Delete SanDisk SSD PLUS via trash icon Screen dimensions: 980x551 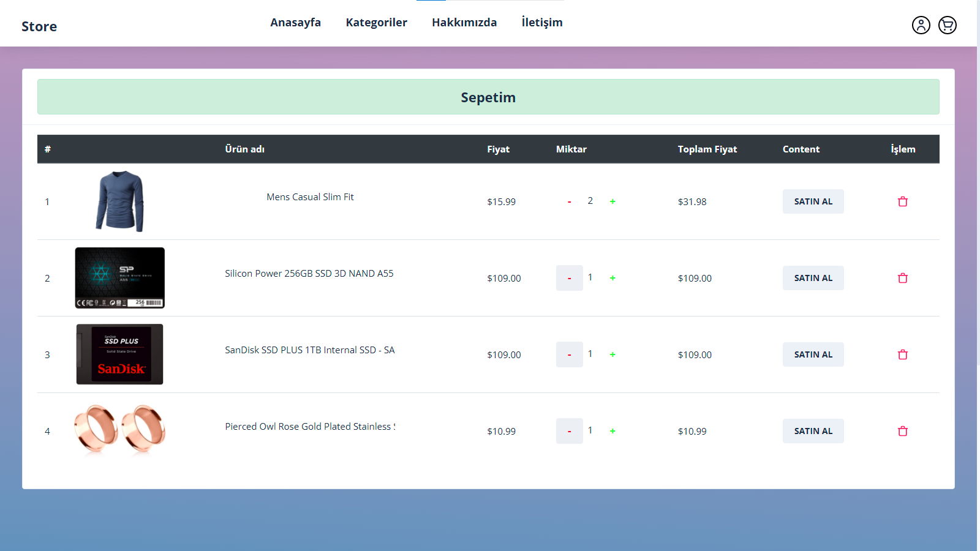pos(903,354)
